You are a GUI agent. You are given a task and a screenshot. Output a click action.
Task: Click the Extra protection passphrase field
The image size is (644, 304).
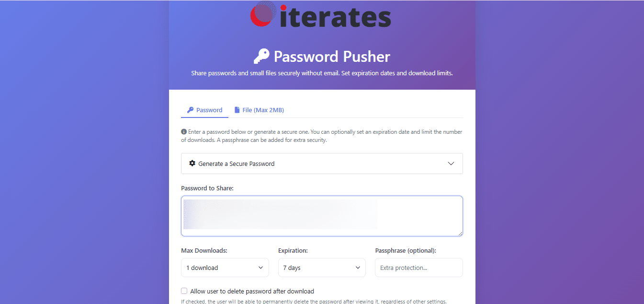pos(418,268)
